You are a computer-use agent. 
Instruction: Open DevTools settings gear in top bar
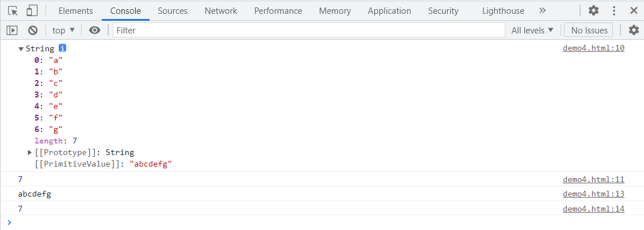(593, 11)
